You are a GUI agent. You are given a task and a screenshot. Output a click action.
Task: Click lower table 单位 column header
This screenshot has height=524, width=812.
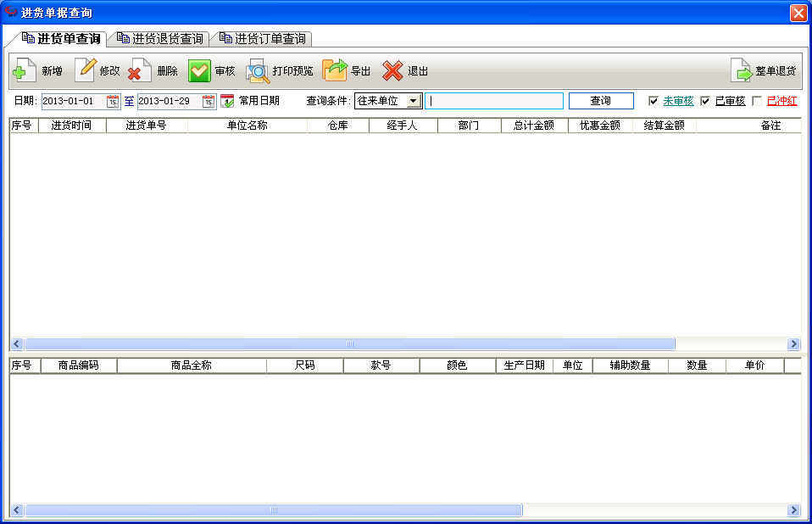coord(572,365)
